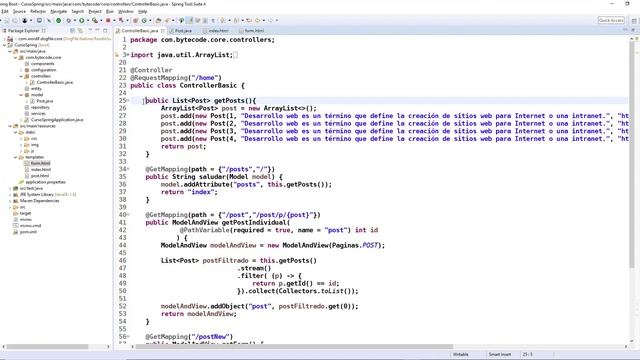Viewport: 640px width, 360px height.
Task: Select index.html in templates folder
Action: tap(41, 170)
